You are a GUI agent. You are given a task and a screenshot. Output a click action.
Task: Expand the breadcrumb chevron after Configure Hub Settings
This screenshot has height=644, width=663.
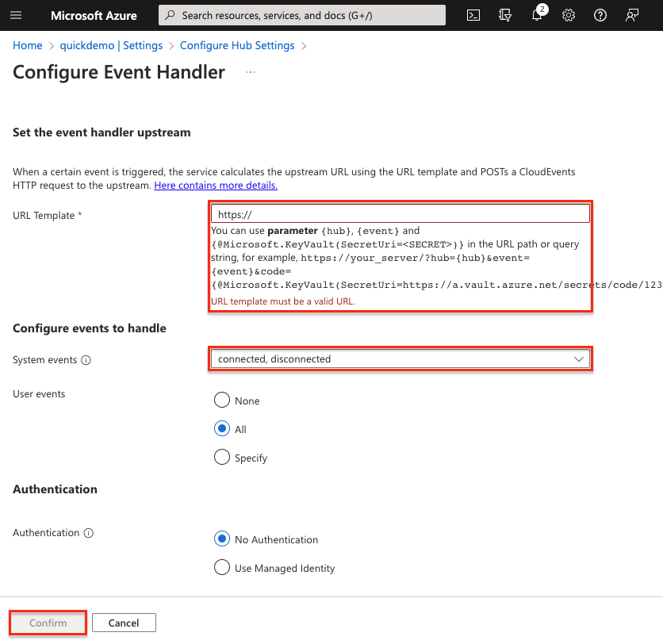pos(303,45)
